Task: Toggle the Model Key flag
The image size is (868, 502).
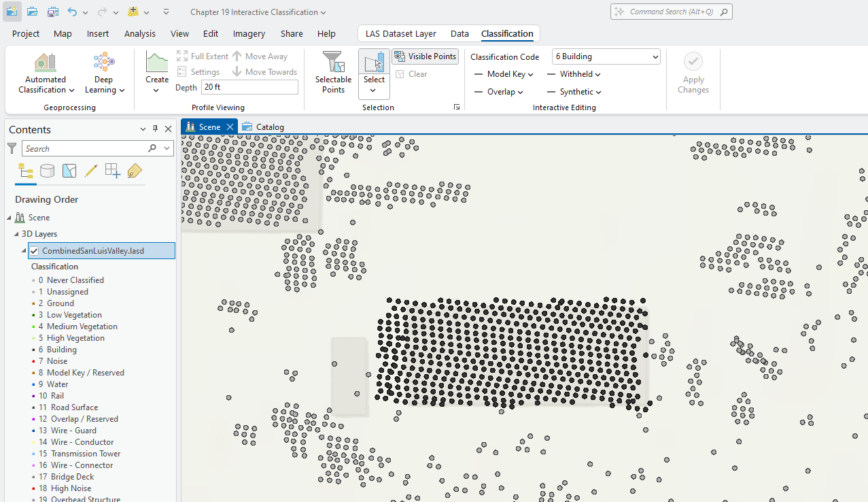Action: point(503,74)
